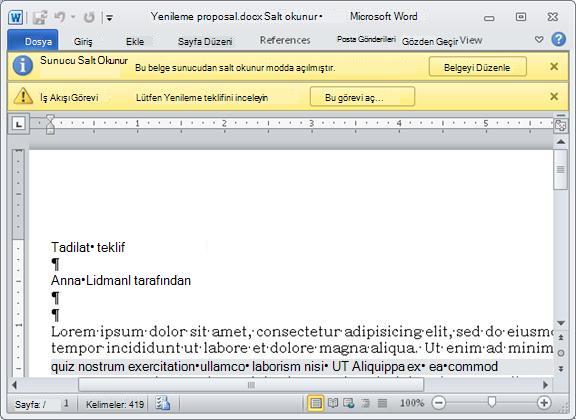Switch to Draft view
Image resolution: width=576 pixels, height=420 pixels.
pyautogui.click(x=382, y=403)
